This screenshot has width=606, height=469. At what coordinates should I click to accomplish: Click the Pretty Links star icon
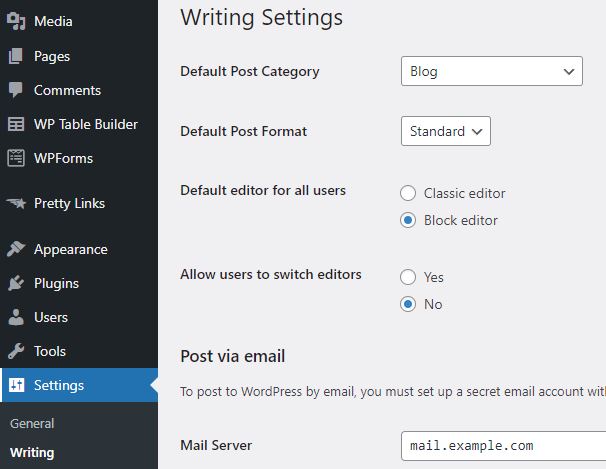16,203
